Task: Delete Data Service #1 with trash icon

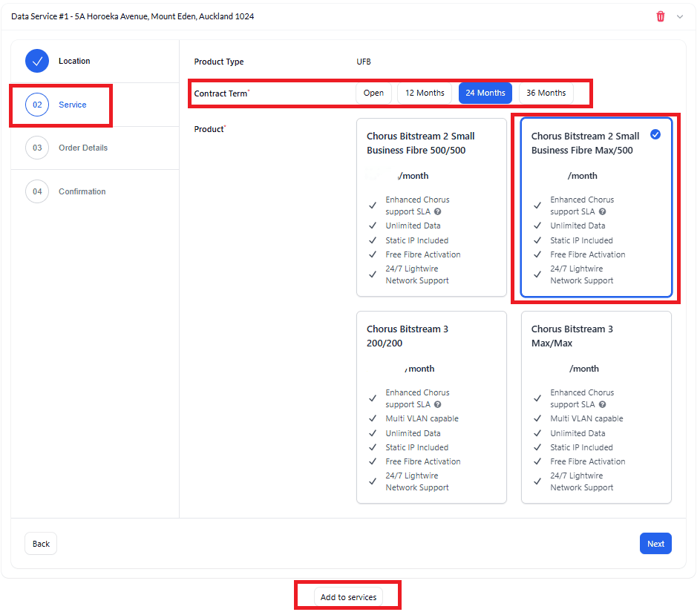Action: 660,16
